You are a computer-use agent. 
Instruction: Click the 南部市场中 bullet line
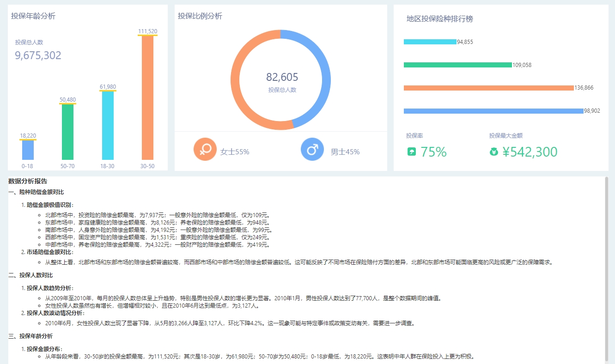[158, 230]
